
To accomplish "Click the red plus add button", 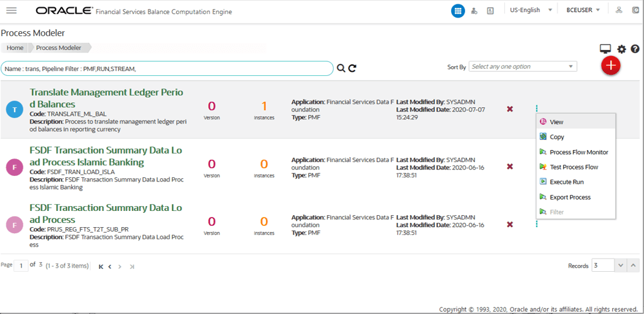I will (611, 66).
